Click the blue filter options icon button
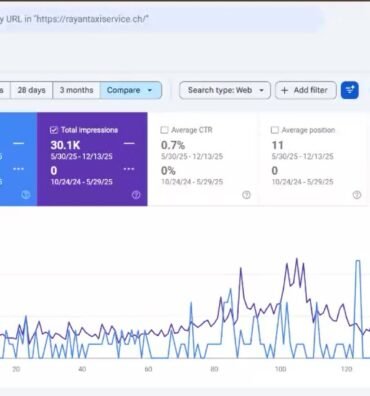The width and height of the screenshot is (370, 396). click(x=350, y=90)
